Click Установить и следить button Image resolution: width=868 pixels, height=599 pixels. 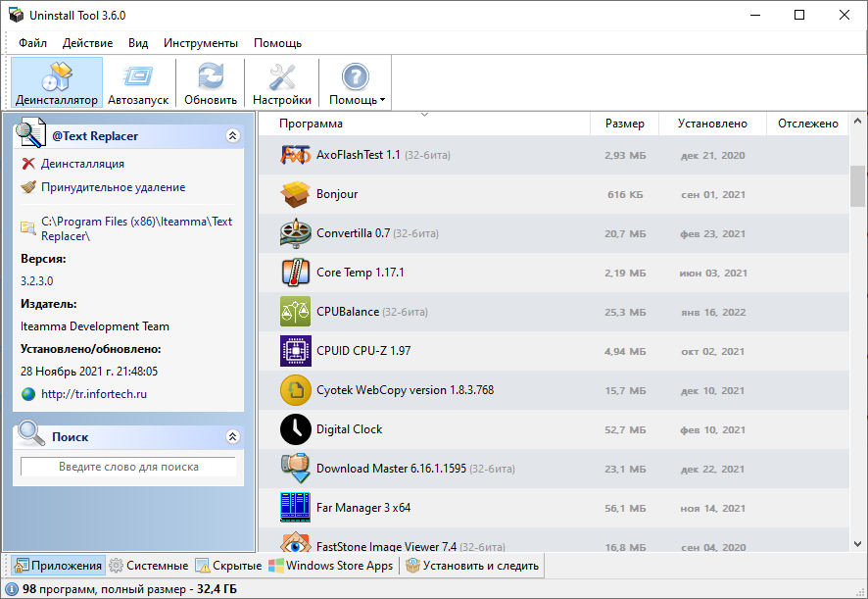coord(472,566)
